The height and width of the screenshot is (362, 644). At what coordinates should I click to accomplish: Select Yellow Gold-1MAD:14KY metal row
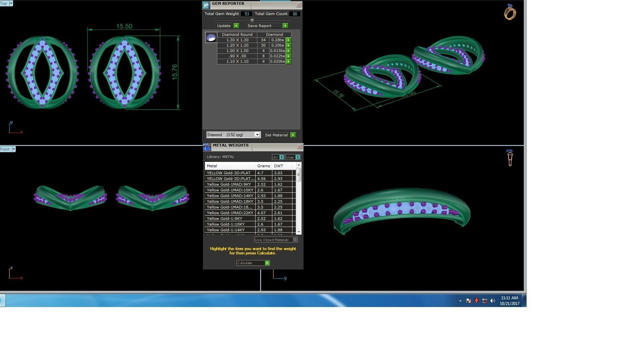point(230,196)
